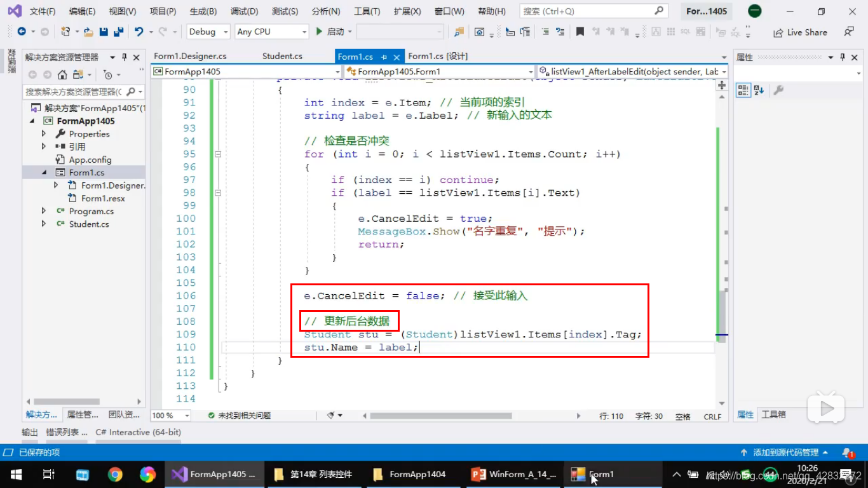Image resolution: width=868 pixels, height=488 pixels.
Task: Click the Properties panel Alphabetical sort icon
Action: 759,90
